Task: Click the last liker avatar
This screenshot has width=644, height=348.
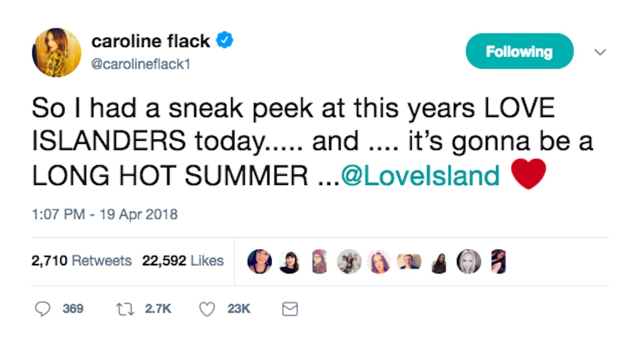Action: click(x=498, y=261)
